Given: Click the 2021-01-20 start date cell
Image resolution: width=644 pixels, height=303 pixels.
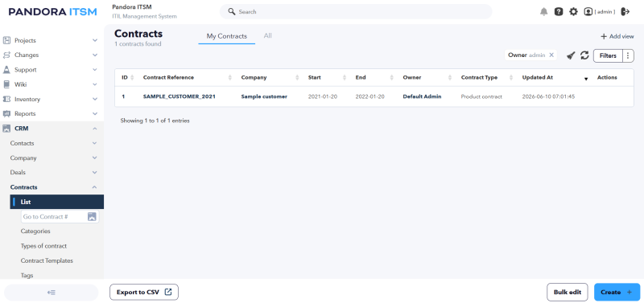Looking at the screenshot, I should pyautogui.click(x=323, y=96).
